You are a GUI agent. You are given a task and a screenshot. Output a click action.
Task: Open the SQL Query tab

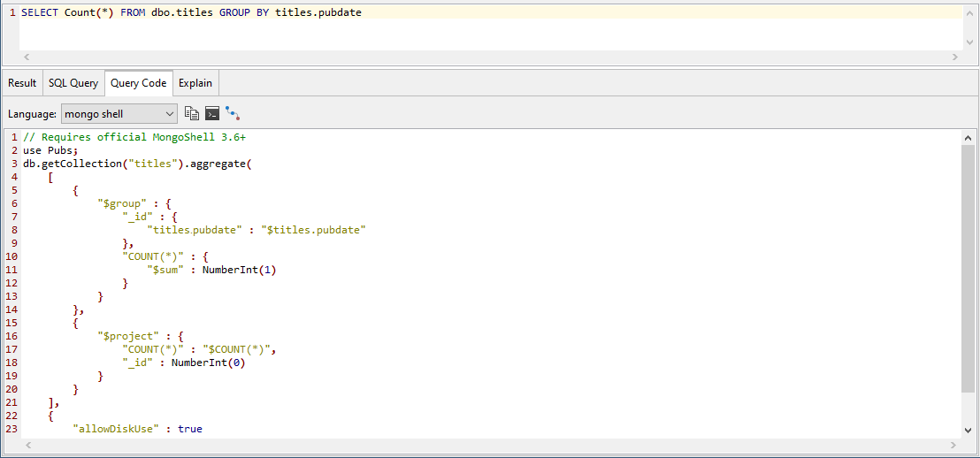click(73, 83)
